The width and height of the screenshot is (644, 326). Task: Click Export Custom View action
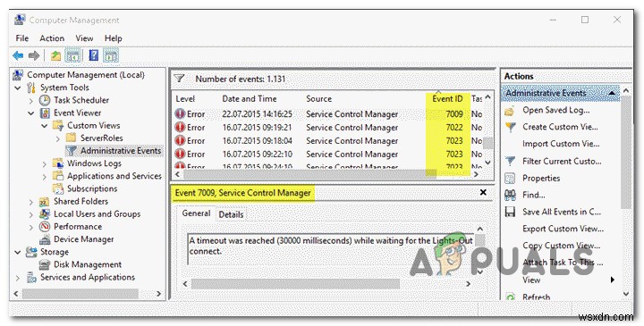(563, 229)
